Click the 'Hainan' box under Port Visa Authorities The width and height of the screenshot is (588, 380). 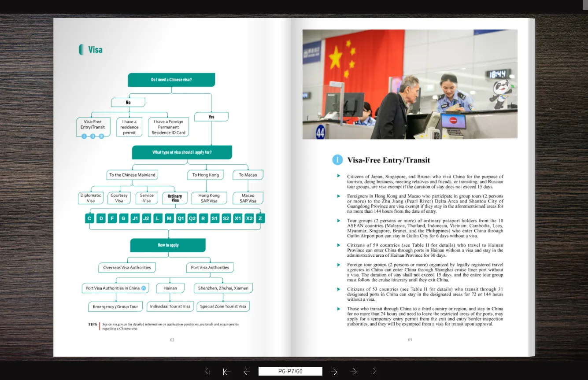coord(170,288)
